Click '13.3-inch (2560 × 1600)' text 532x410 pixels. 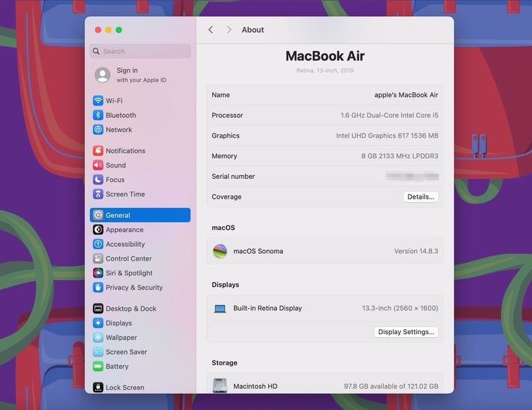pos(400,308)
